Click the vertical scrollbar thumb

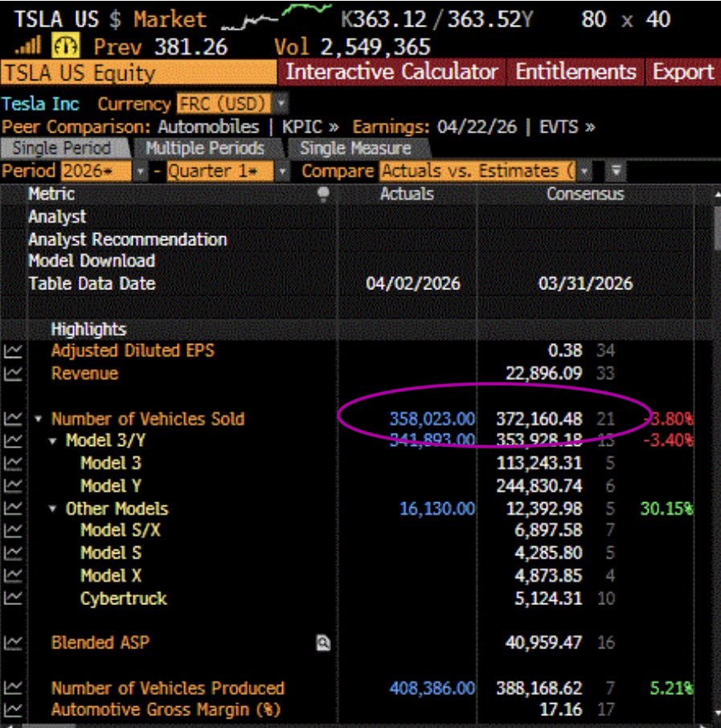(x=717, y=228)
